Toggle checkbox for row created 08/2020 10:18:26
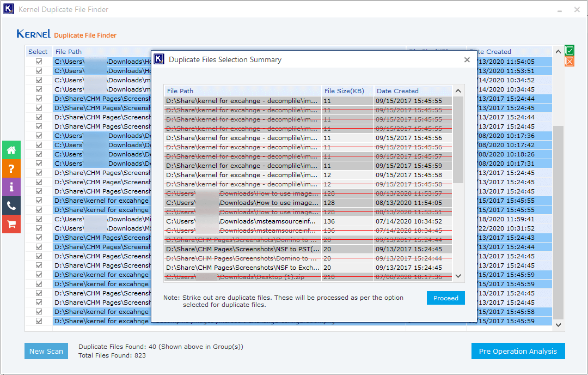The width and height of the screenshot is (588, 375). point(39,154)
